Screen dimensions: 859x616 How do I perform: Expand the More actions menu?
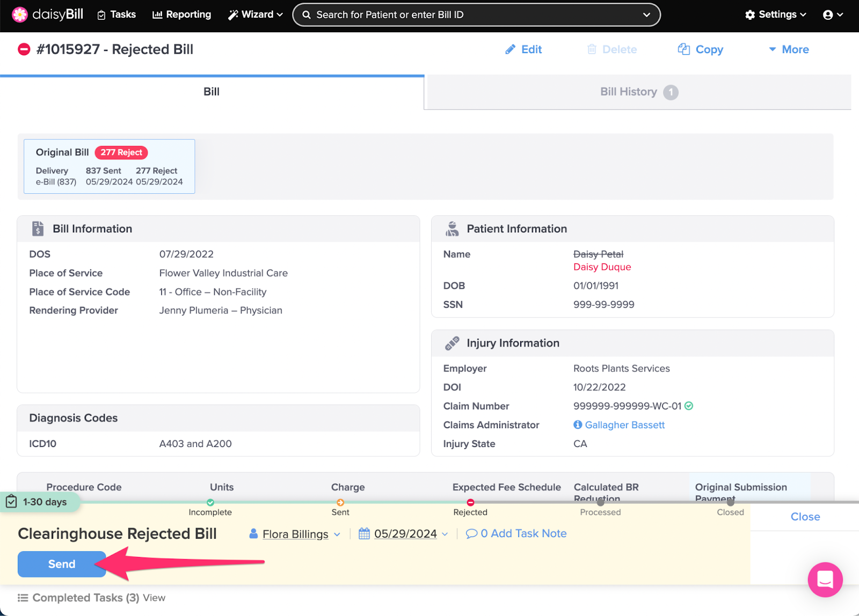789,49
